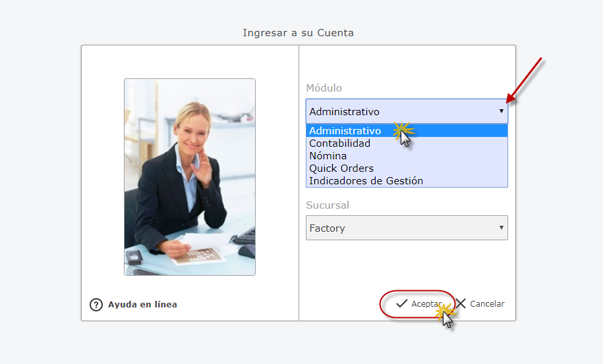Open the Sucursal combo box showing Factory

[x=395, y=228]
